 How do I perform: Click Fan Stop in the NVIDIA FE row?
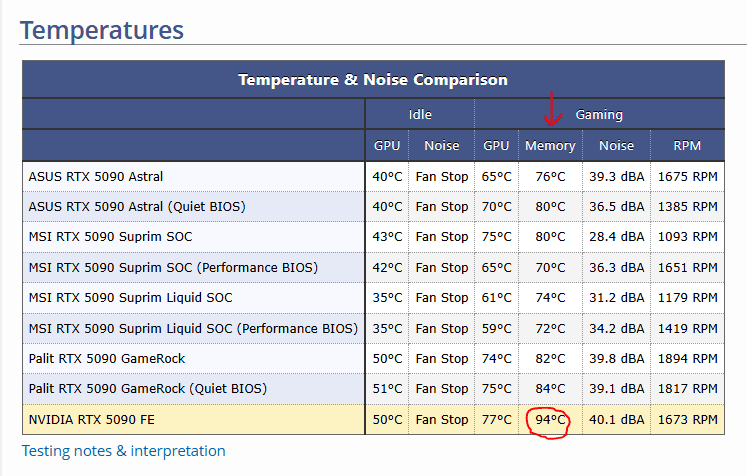pyautogui.click(x=442, y=420)
